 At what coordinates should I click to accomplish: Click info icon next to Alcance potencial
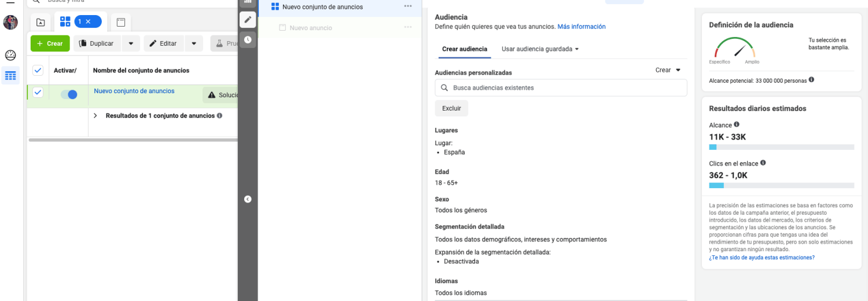pyautogui.click(x=811, y=80)
